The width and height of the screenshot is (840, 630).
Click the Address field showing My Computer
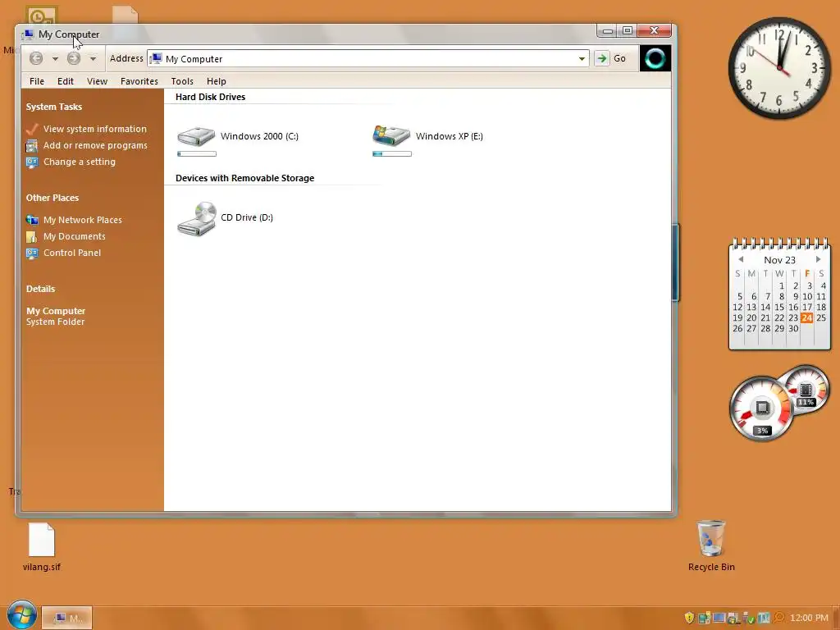368,58
